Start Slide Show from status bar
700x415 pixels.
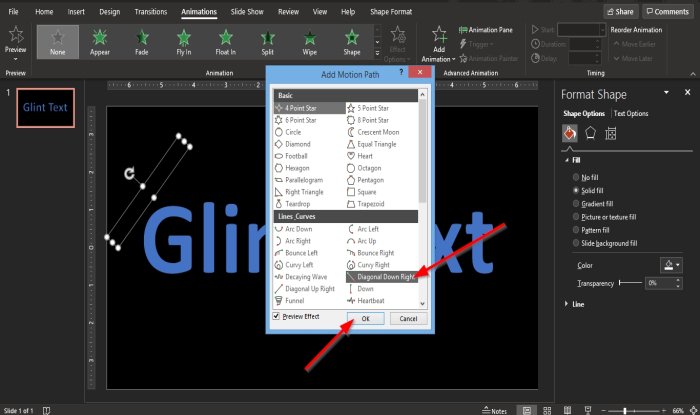pyautogui.click(x=588, y=410)
